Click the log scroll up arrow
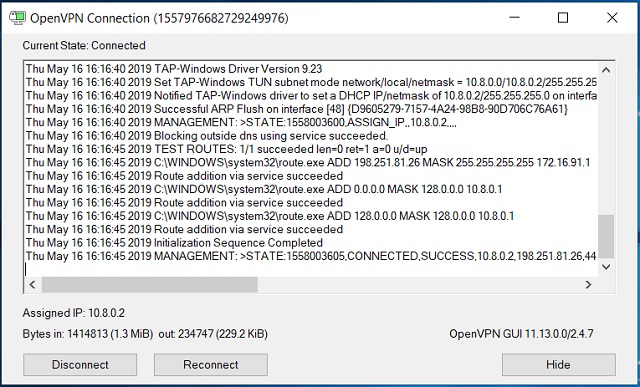 pos(606,70)
